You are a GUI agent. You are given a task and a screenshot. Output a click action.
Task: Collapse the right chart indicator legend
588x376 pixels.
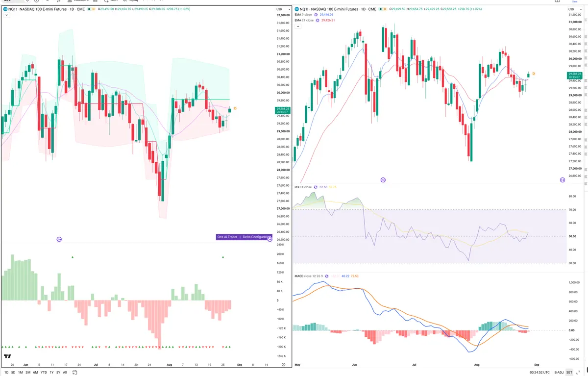pos(298,26)
